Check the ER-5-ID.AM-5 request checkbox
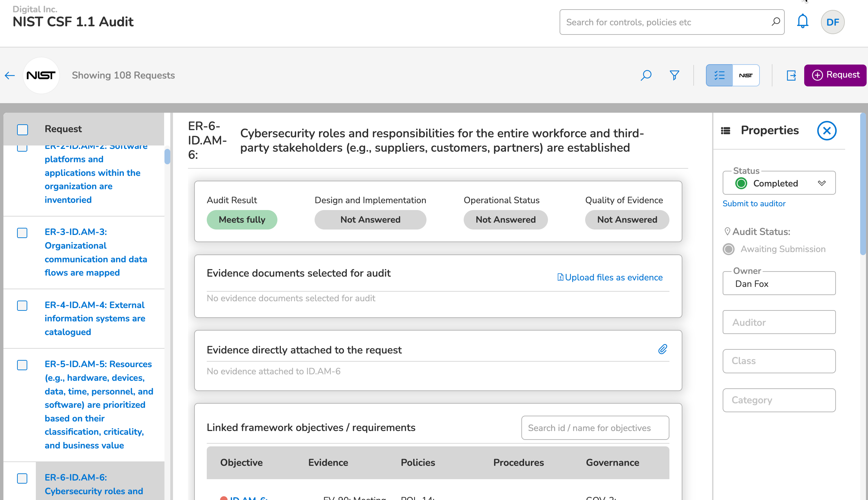 (x=22, y=365)
